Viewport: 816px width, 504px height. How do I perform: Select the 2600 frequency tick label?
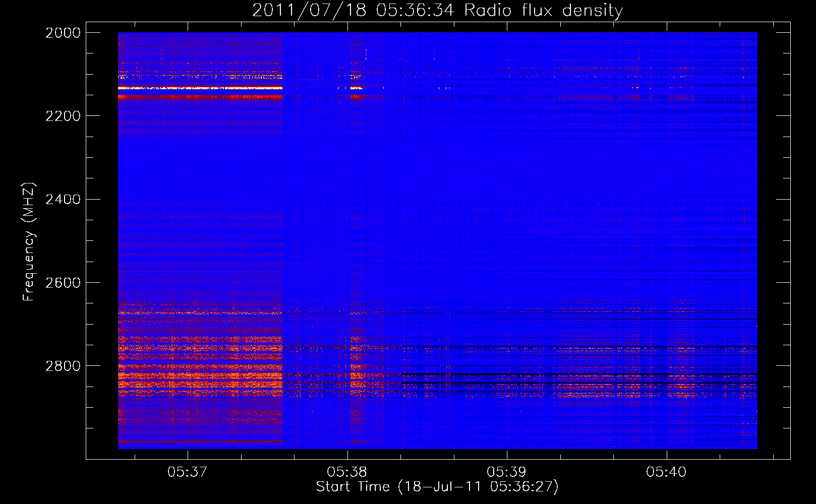click(x=63, y=283)
